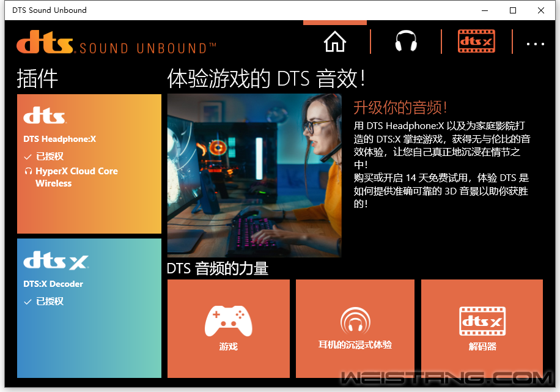Image resolution: width=560 pixels, height=392 pixels.
Task: Open the DTS:X decoder tab icon
Action: [476, 42]
